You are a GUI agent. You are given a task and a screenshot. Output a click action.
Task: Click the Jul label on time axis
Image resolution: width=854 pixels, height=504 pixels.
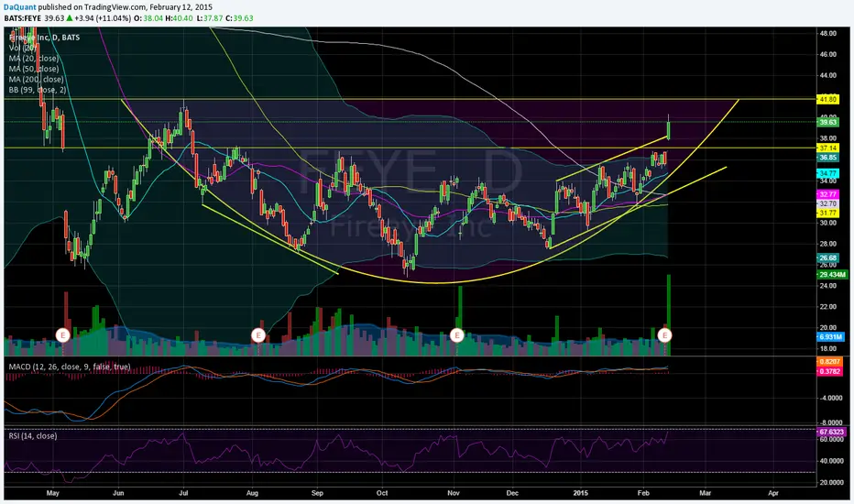[x=183, y=493]
